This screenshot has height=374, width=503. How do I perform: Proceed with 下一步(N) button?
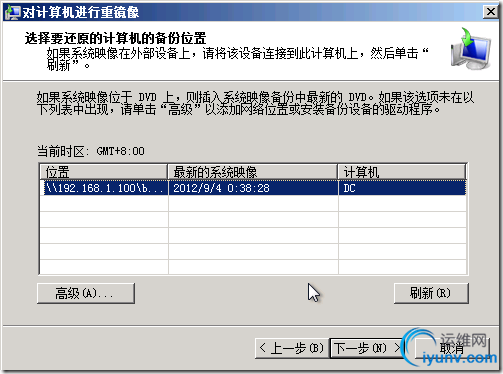tap(366, 348)
